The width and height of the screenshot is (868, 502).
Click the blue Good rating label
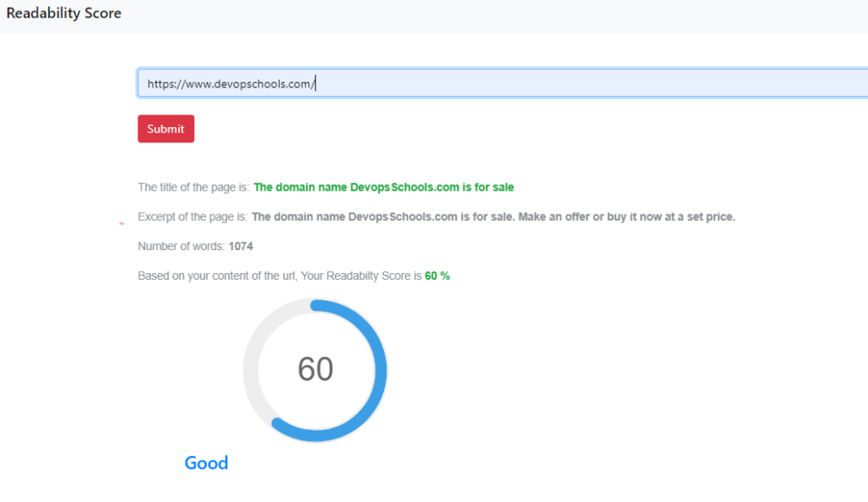[x=206, y=463]
